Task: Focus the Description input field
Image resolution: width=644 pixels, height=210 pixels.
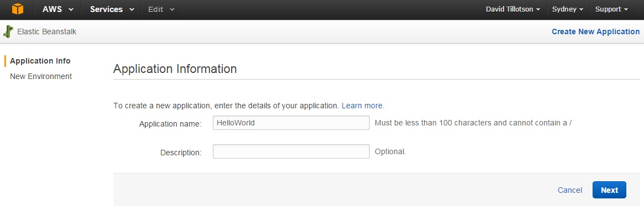Action: (x=291, y=151)
